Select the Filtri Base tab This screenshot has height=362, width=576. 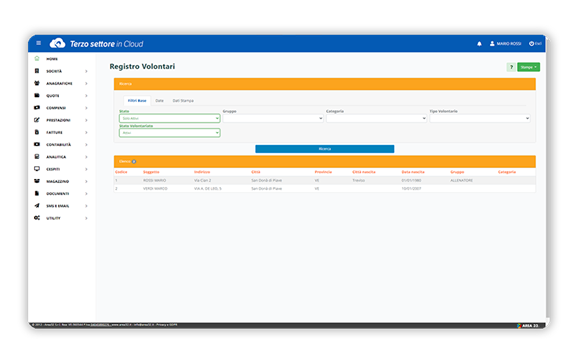click(137, 101)
